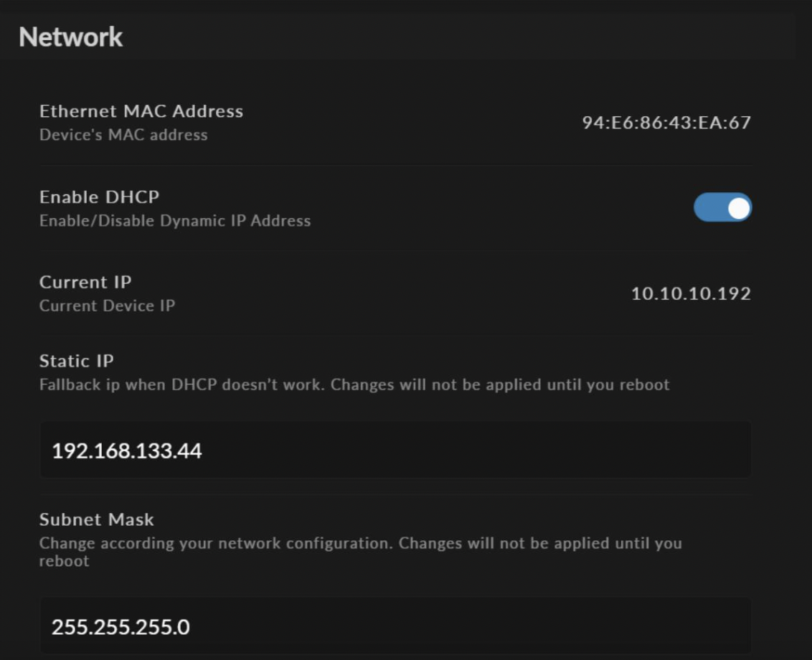Click the "Current Device IP" description text
This screenshot has height=660, width=812.
tap(107, 306)
